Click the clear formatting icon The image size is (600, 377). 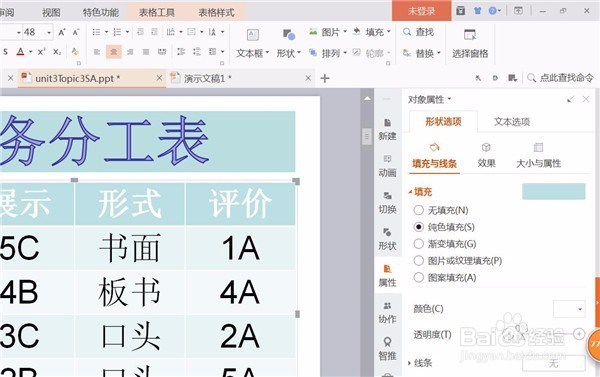pos(75,52)
